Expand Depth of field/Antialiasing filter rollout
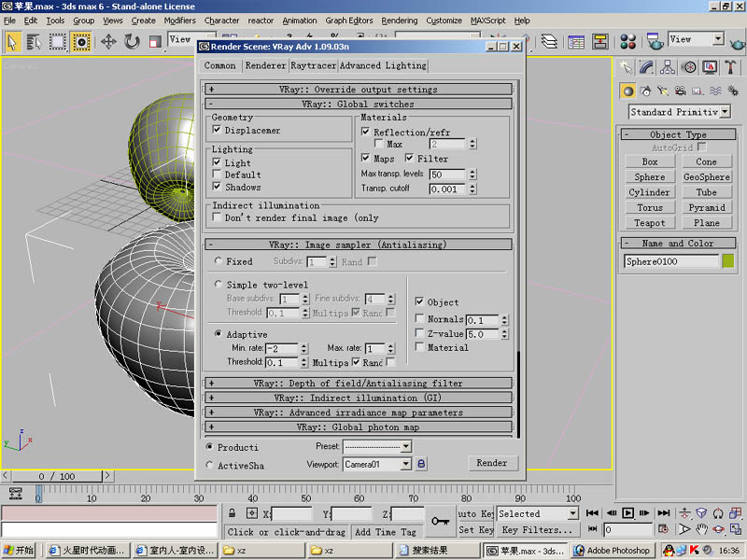 pos(359,383)
